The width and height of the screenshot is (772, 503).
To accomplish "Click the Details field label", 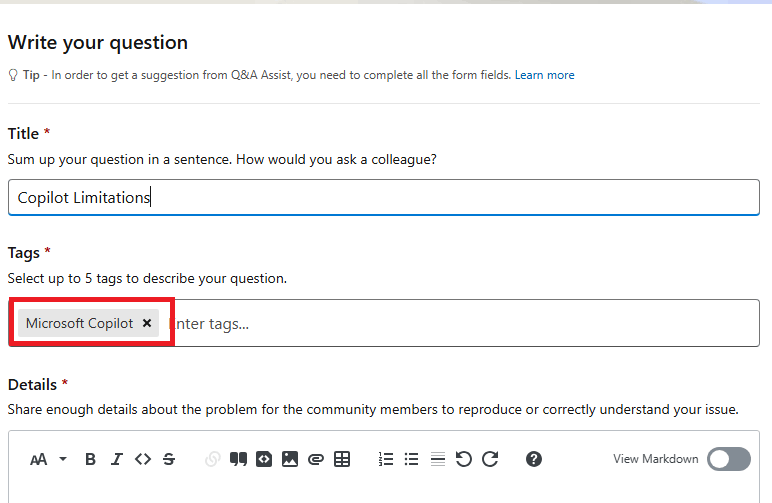I will (x=32, y=384).
